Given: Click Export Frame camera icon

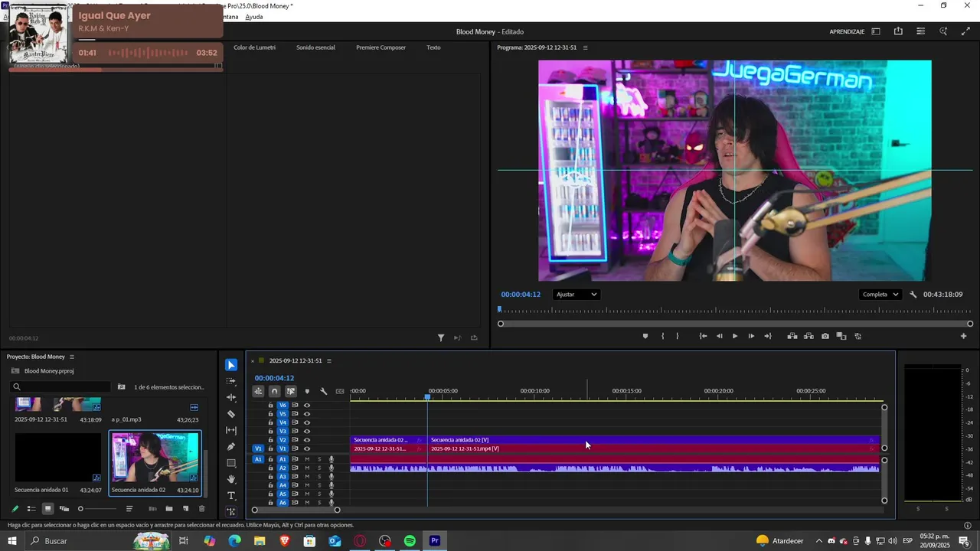Looking at the screenshot, I should [x=825, y=336].
